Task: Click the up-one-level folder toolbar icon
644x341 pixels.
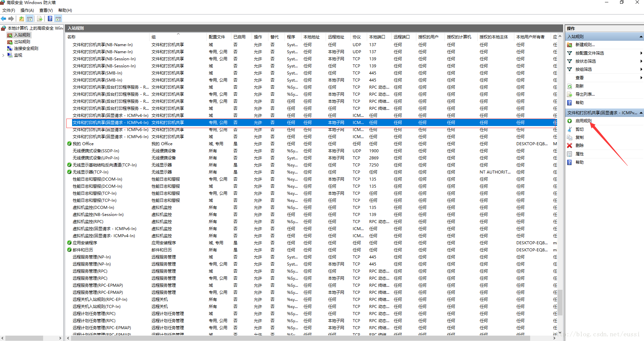Action: (22, 19)
